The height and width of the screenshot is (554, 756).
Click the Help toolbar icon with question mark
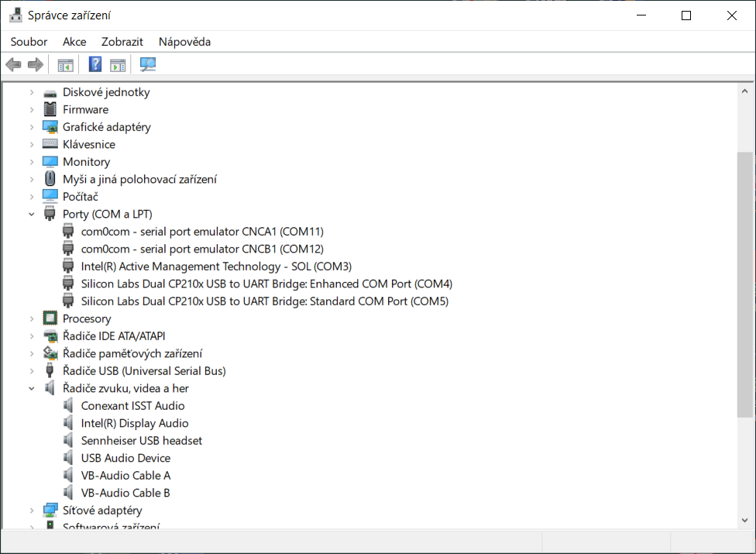click(95, 64)
